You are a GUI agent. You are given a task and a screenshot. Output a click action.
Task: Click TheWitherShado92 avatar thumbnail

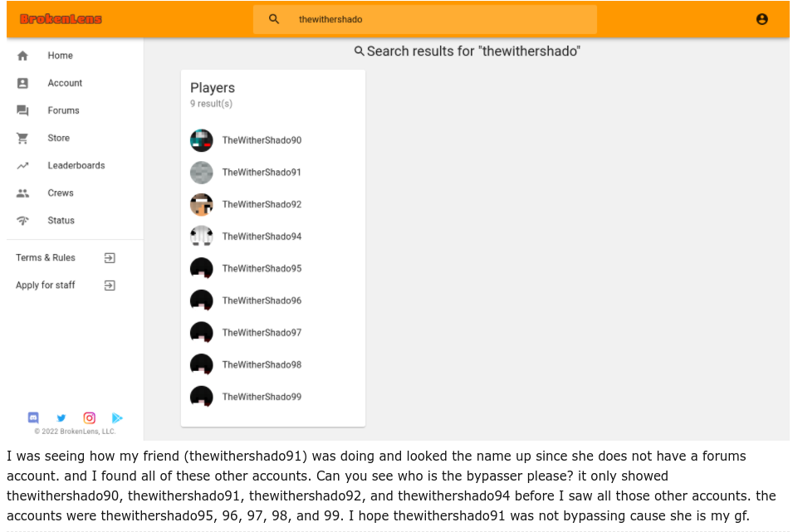tap(201, 205)
